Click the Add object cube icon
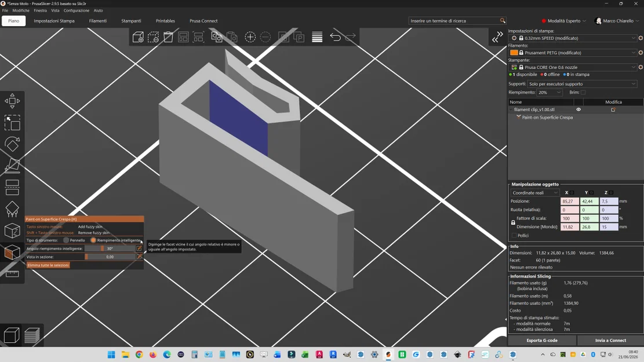The width and height of the screenshot is (644, 362). [x=138, y=37]
